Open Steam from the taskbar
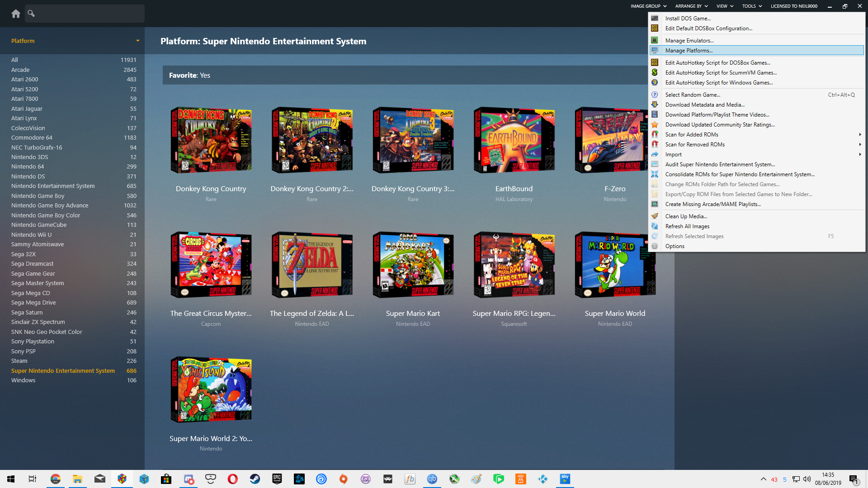The width and height of the screenshot is (868, 488). pyautogui.click(x=255, y=479)
